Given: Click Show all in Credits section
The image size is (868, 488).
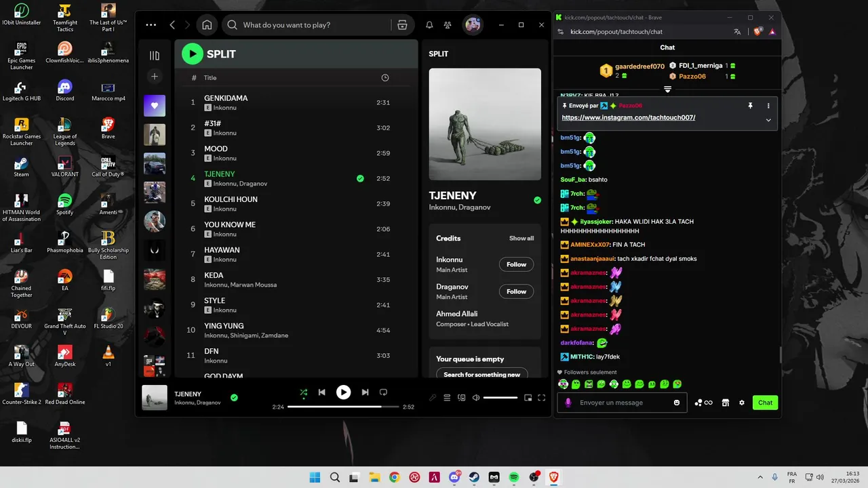Looking at the screenshot, I should click(x=521, y=239).
